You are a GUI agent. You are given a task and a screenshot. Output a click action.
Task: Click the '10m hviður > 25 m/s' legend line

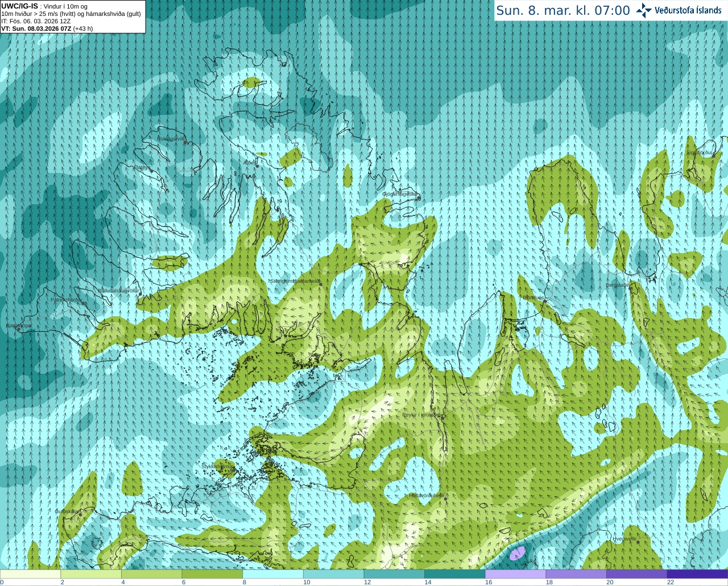coord(71,14)
